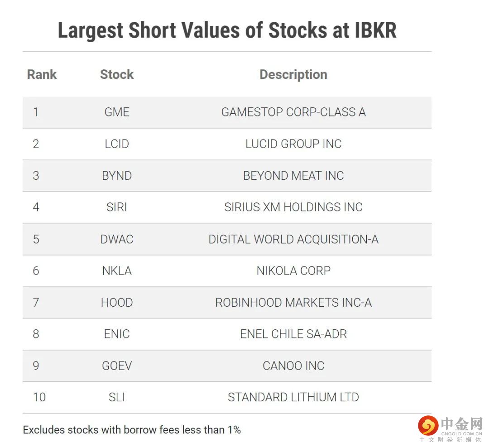Select the LCID ticker symbol
The image size is (489, 448).
(x=117, y=144)
